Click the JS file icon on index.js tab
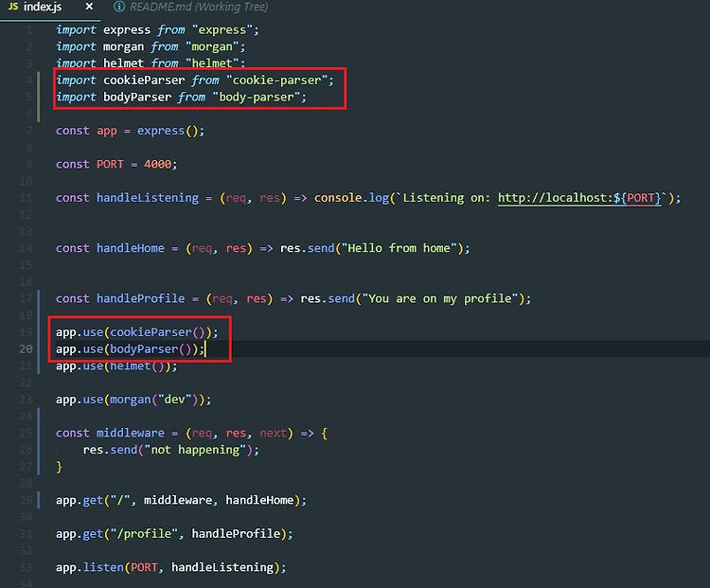 [x=13, y=7]
